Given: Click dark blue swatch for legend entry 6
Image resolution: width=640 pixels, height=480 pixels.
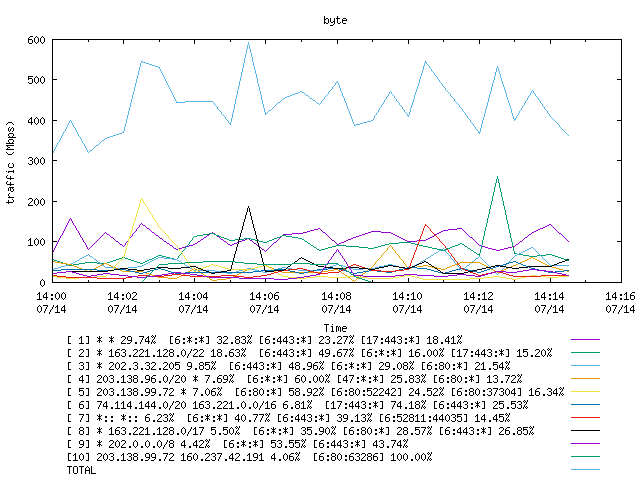Looking at the screenshot, I should coord(585,404).
